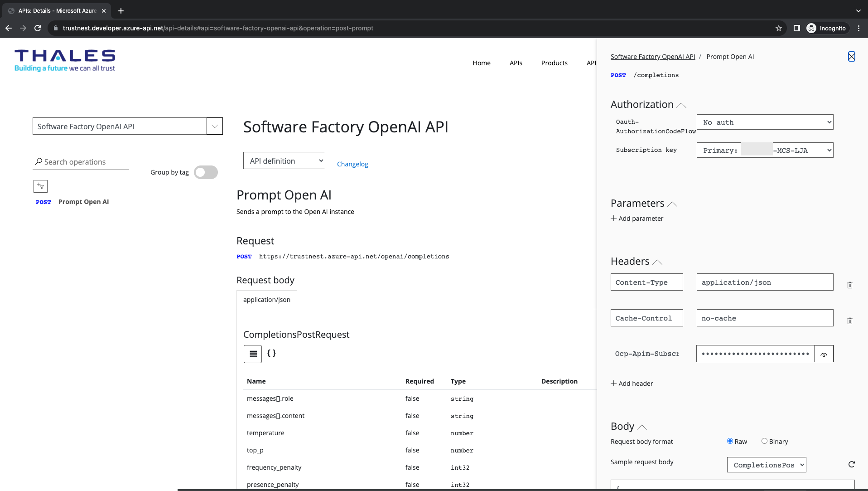Click the Content-Type header name field

pos(647,282)
